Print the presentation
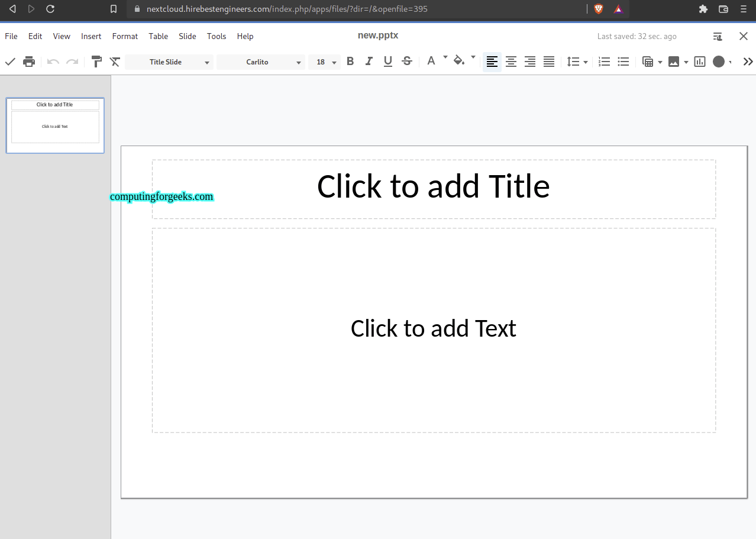 29,62
